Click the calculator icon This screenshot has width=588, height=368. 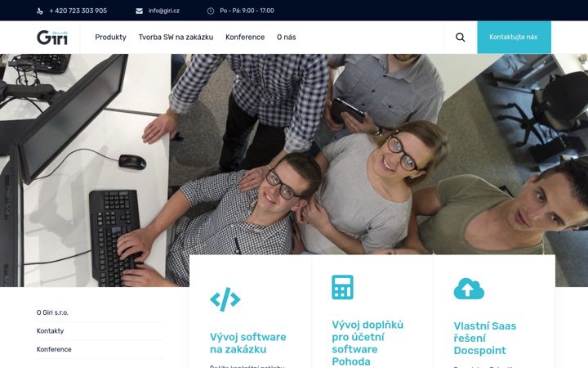pyautogui.click(x=342, y=287)
